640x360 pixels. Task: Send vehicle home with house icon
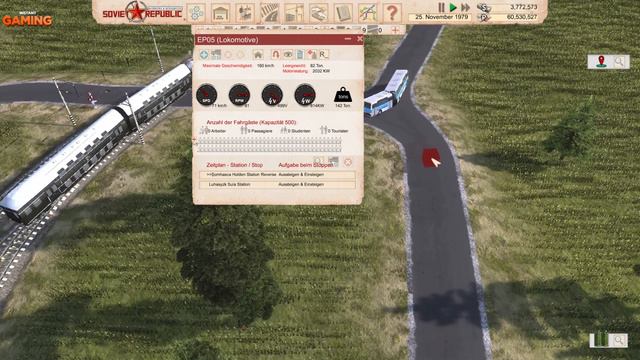coord(258,54)
